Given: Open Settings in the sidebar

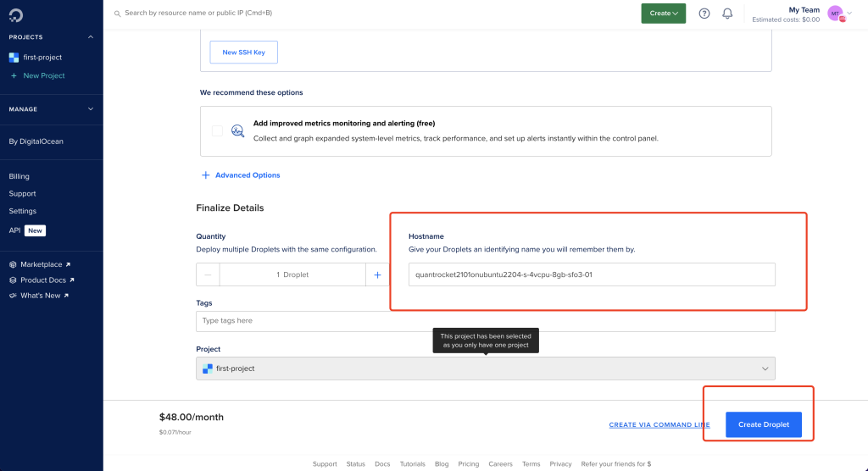Looking at the screenshot, I should click(23, 211).
